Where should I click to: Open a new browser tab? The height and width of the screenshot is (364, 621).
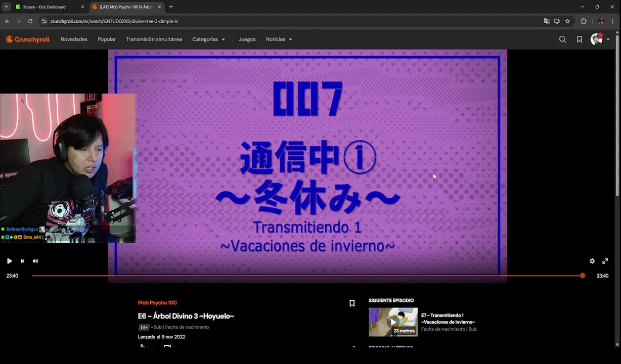point(171,7)
